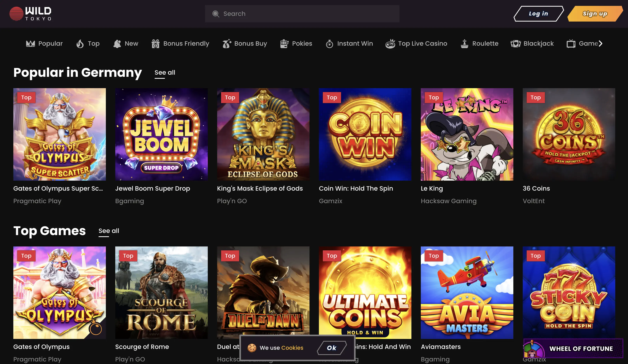Open Gates of Olympus Super Scatter thumbnail

click(x=59, y=134)
